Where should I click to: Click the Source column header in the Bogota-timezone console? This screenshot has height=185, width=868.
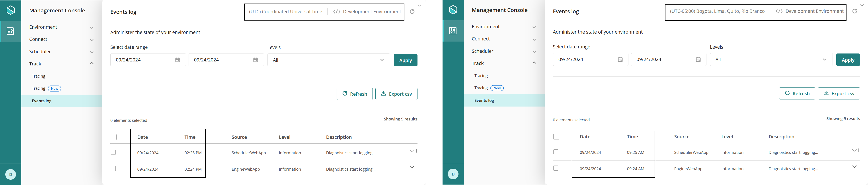click(x=682, y=137)
